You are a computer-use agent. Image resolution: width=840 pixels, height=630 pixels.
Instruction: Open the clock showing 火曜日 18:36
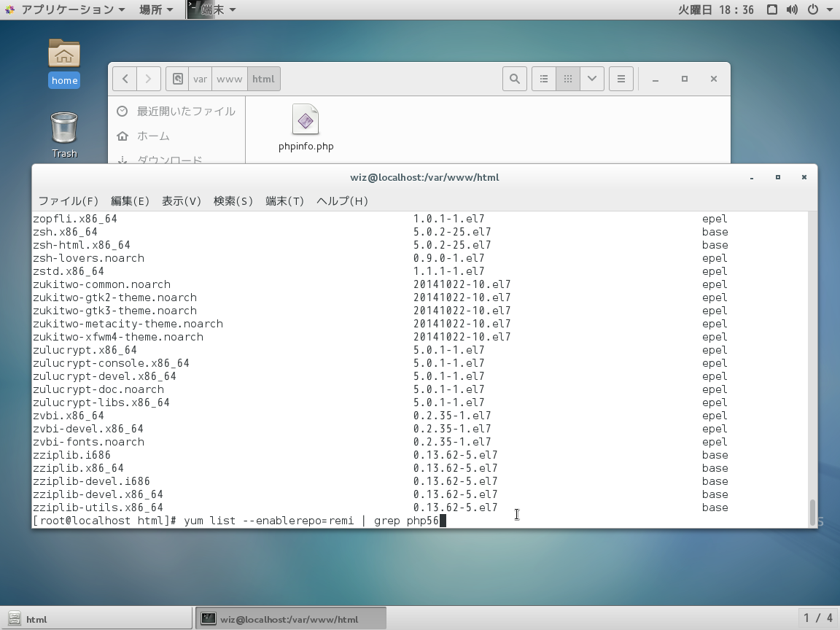(716, 9)
